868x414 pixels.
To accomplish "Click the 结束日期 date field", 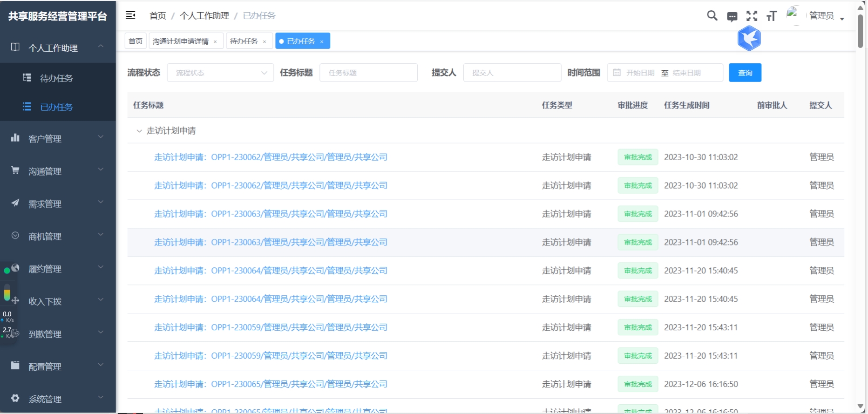I will point(687,73).
